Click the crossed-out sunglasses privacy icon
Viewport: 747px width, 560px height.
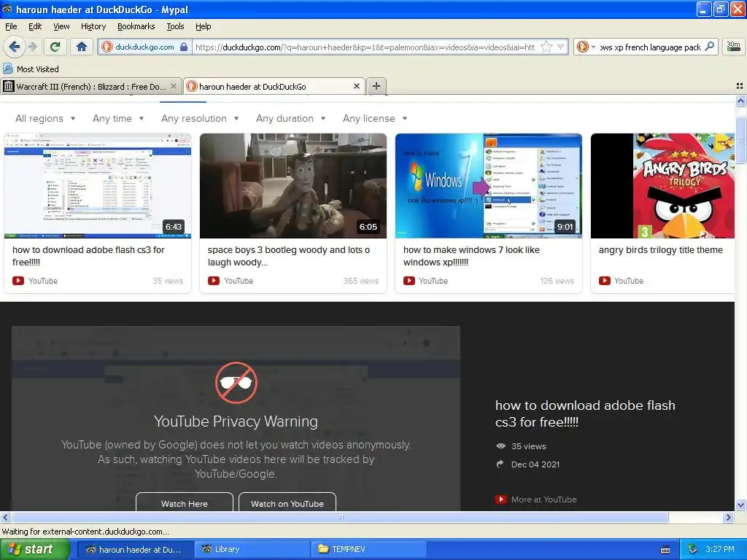point(236,383)
